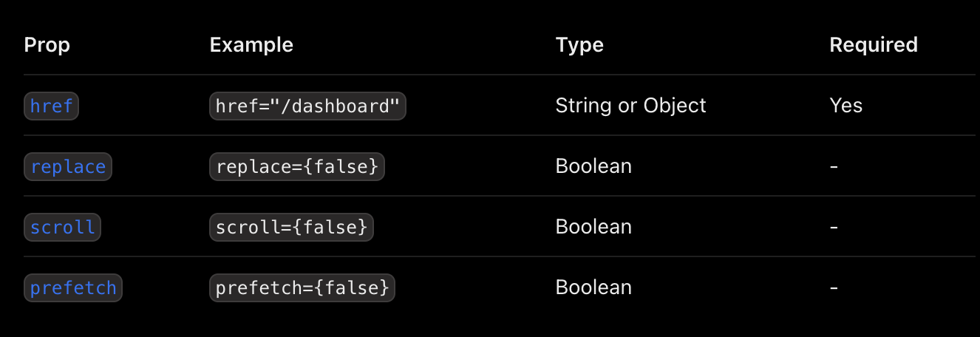Click the "String or Object" type text
This screenshot has height=337, width=980.
click(x=630, y=106)
